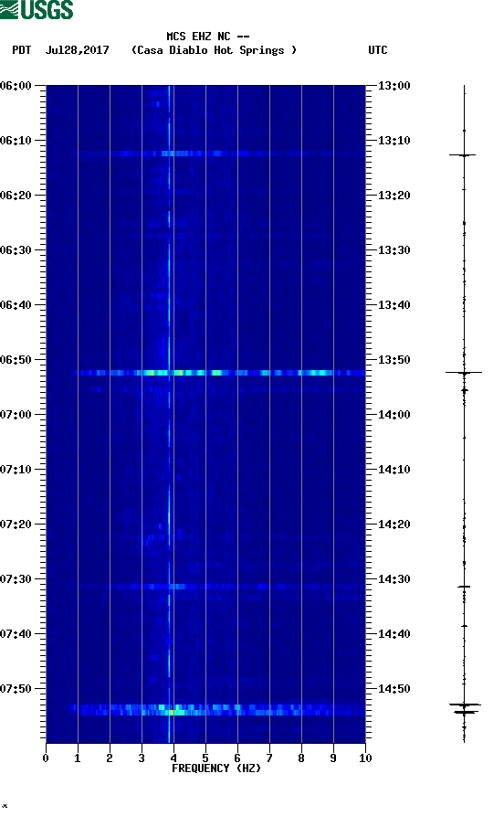Image resolution: width=504 pixels, height=816 pixels.
Task: Click the 1 Hz frequency tick label
Action: coord(78,758)
